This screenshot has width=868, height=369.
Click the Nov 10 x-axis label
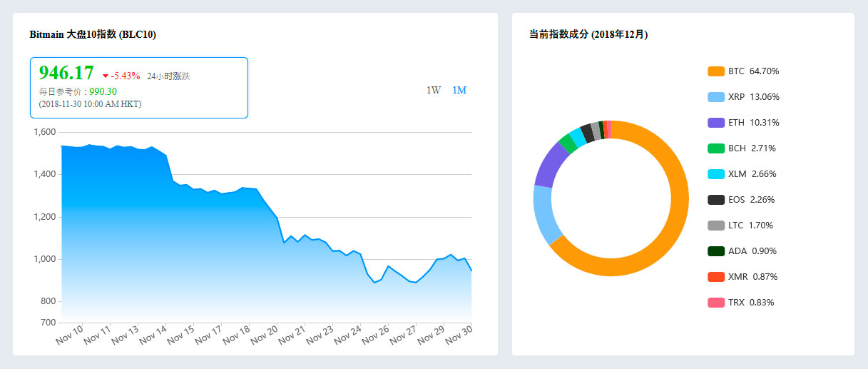70,335
